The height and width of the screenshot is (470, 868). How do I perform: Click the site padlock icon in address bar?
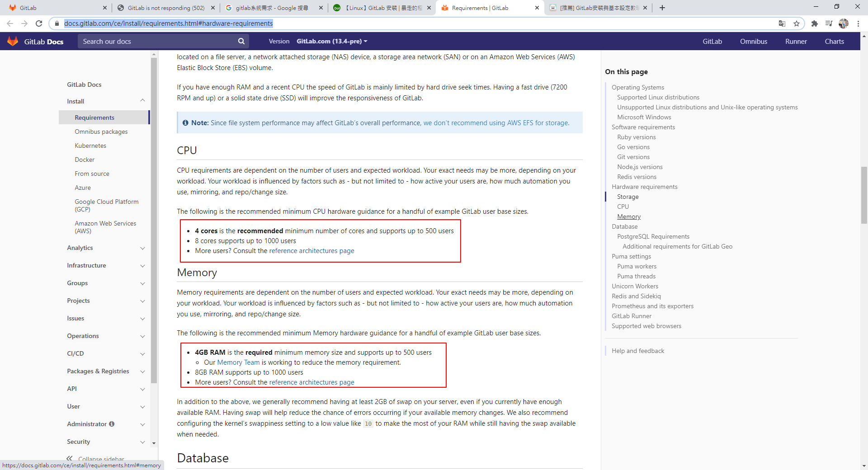coord(57,23)
